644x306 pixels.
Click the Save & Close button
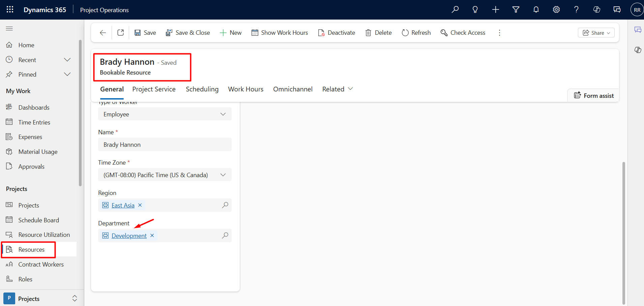pyautogui.click(x=188, y=33)
